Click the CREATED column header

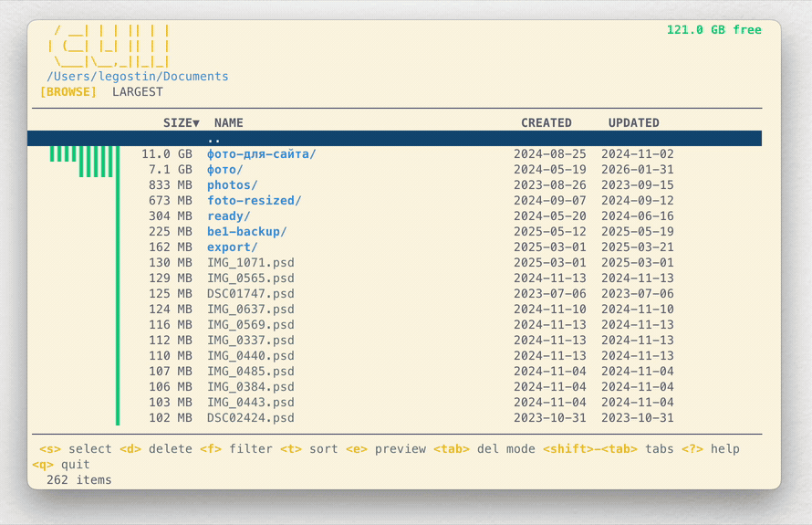coord(547,123)
